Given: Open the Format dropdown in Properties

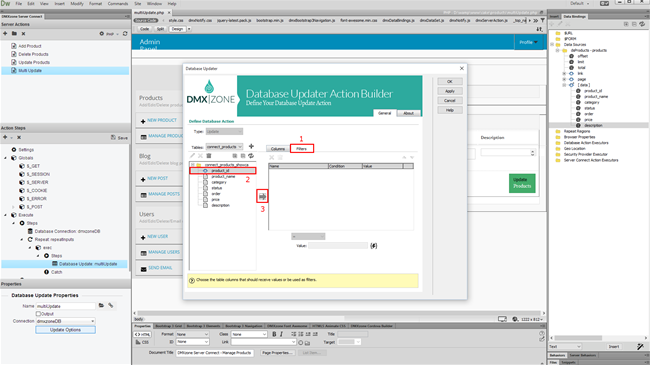Looking at the screenshot, I should 192,334.
